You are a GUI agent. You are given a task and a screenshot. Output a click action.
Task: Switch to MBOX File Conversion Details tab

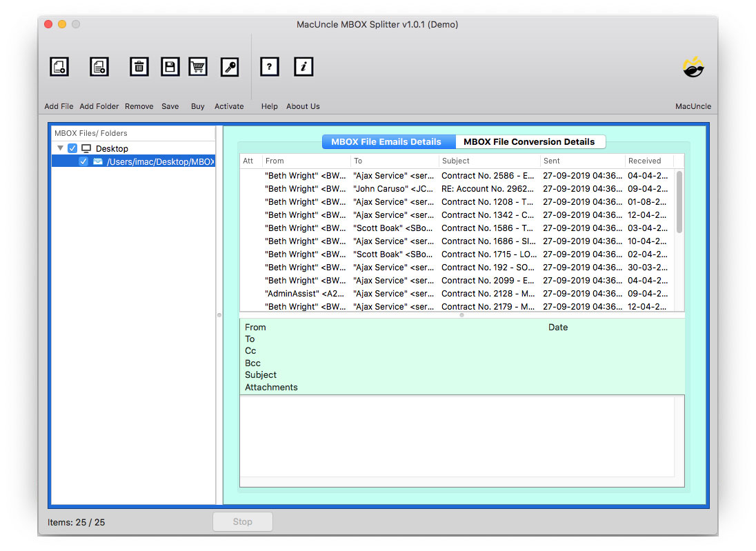[530, 142]
